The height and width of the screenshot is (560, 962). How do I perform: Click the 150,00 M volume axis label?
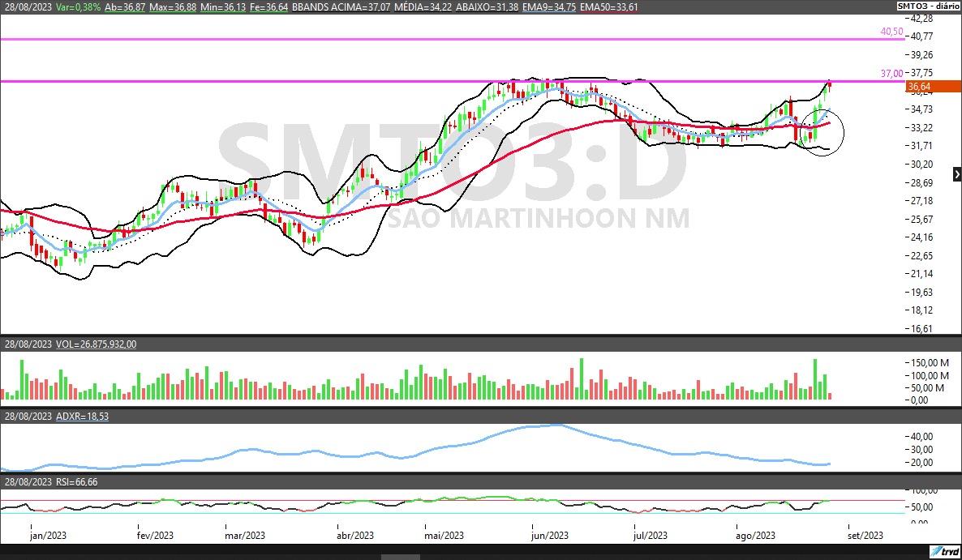pos(930,363)
